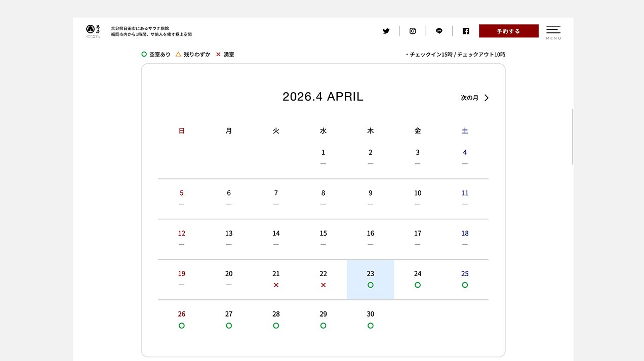Click fully booked April 21
Screen dimensions: 644x361
pyautogui.click(x=276, y=280)
